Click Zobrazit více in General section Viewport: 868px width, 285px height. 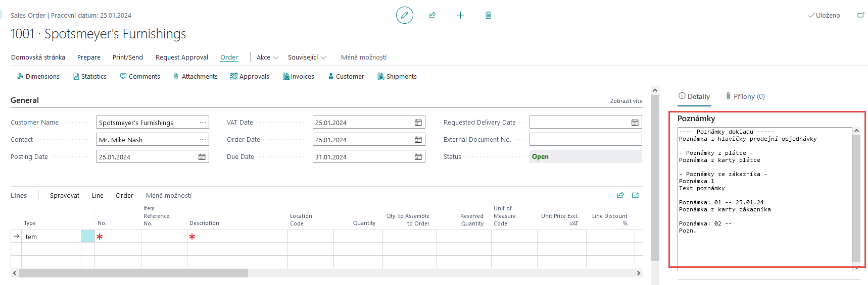click(x=626, y=101)
